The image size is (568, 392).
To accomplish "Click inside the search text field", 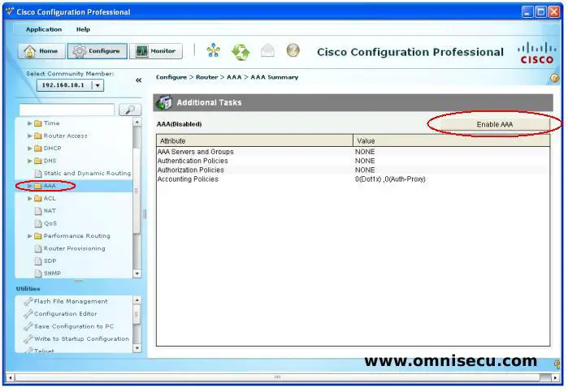I will click(x=67, y=110).
